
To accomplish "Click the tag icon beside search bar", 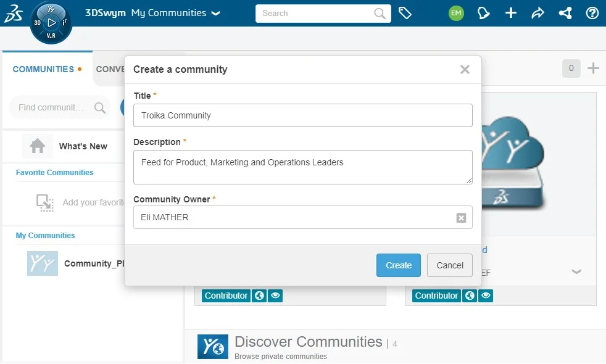I will click(x=405, y=13).
